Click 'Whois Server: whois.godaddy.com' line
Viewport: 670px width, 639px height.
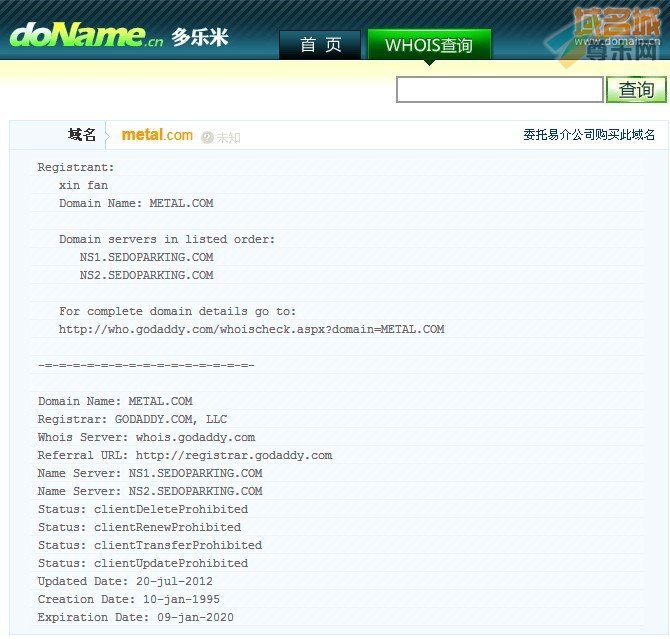tap(147, 437)
